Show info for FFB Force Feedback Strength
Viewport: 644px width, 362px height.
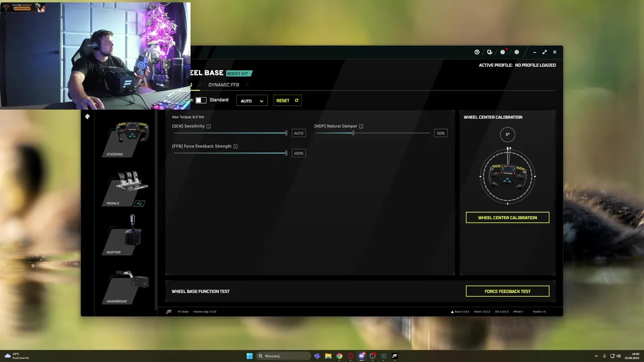click(235, 146)
